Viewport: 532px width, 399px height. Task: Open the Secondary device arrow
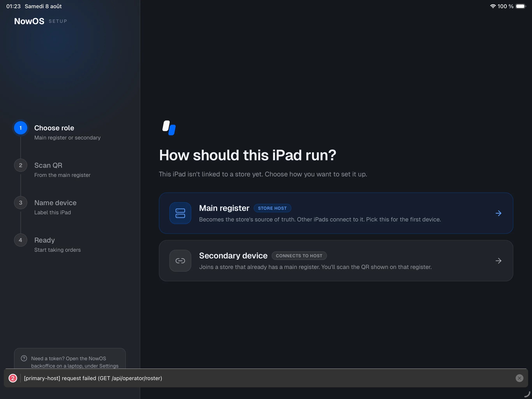pyautogui.click(x=498, y=261)
